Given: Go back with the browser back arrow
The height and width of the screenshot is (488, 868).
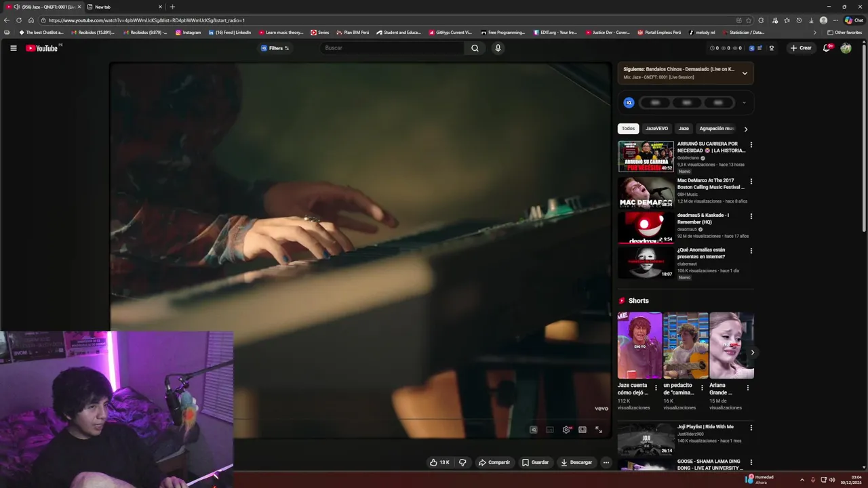Looking at the screenshot, I should click(x=7, y=20).
